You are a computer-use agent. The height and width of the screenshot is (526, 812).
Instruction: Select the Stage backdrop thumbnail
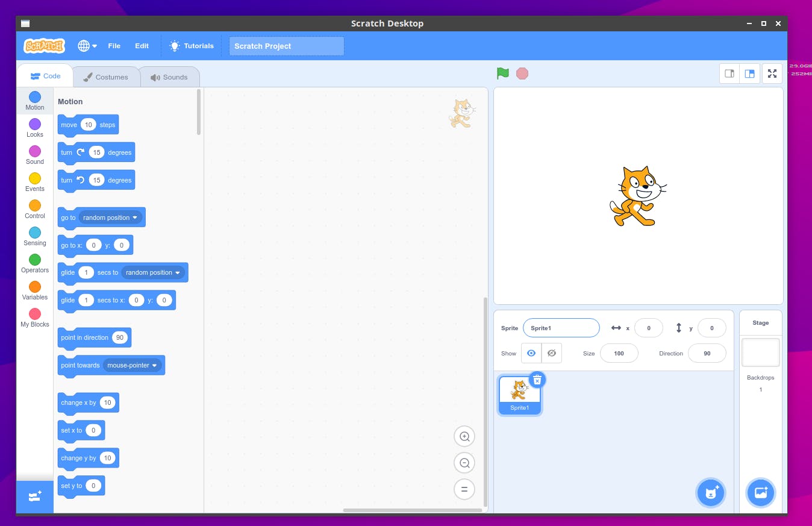[761, 352]
